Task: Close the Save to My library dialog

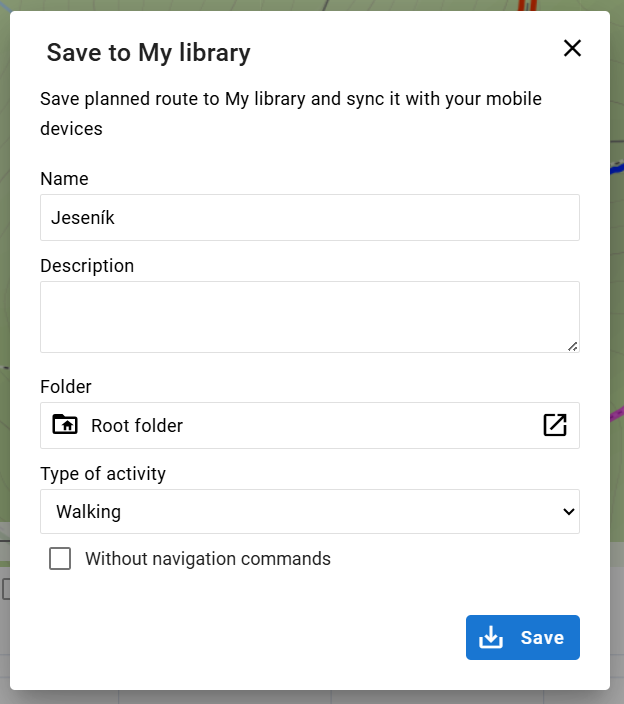Action: click(572, 48)
